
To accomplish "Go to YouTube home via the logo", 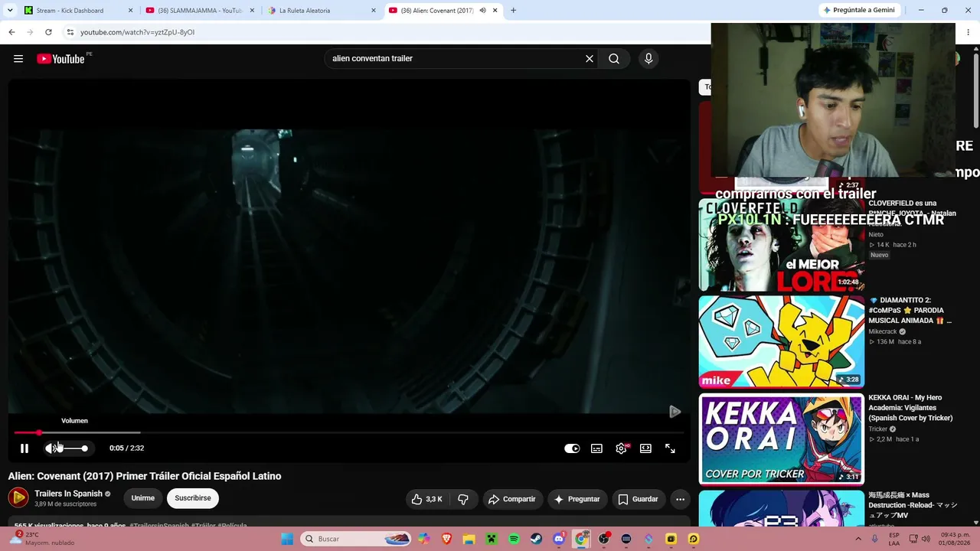I will click(x=60, y=59).
